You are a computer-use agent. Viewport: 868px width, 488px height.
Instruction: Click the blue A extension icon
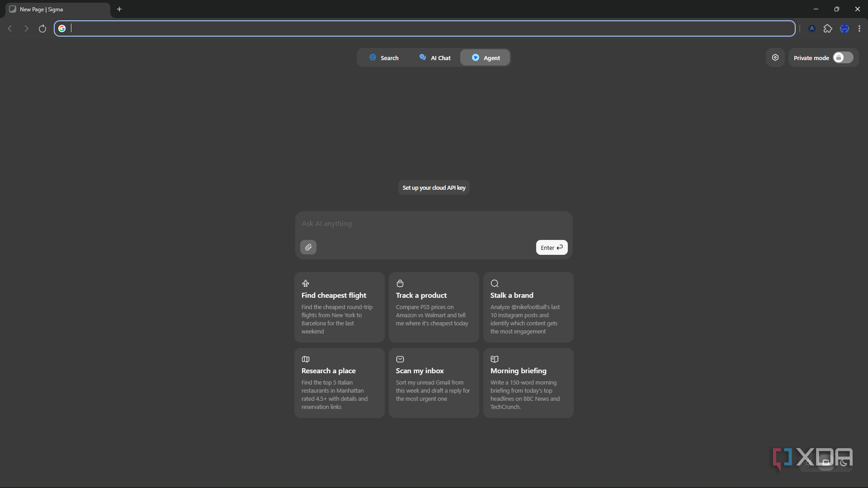click(812, 28)
